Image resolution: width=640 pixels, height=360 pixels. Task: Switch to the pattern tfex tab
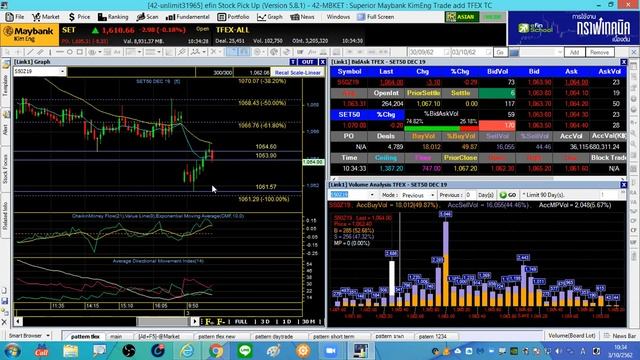point(85,336)
